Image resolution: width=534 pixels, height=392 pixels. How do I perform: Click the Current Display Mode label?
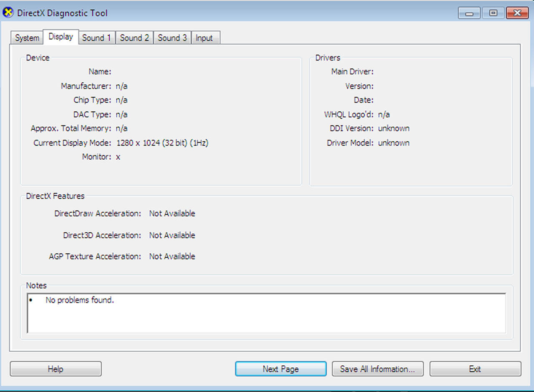[x=73, y=143]
